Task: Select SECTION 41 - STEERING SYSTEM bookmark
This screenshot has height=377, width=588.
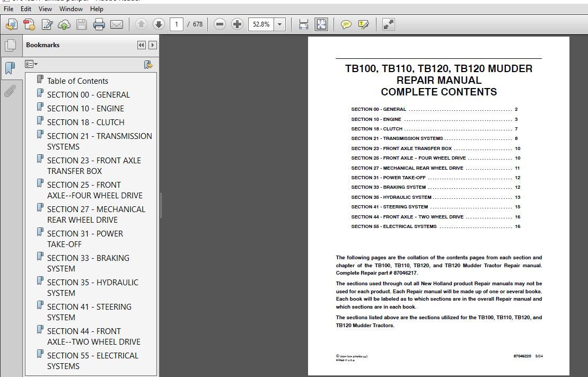Action: [89, 312]
